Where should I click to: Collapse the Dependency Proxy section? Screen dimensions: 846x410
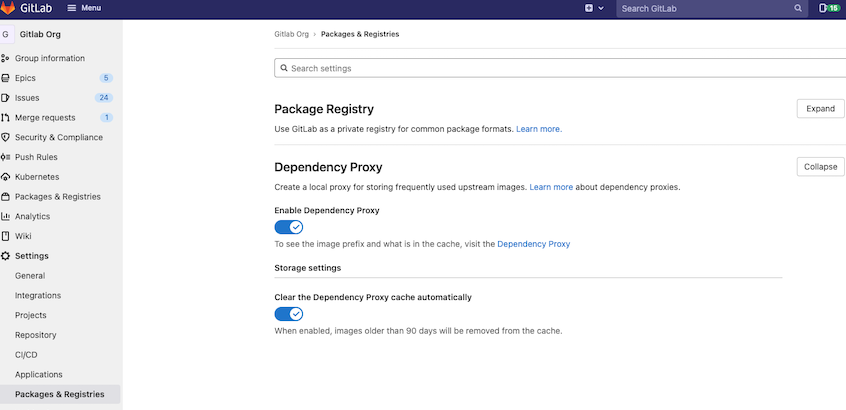[x=821, y=167]
